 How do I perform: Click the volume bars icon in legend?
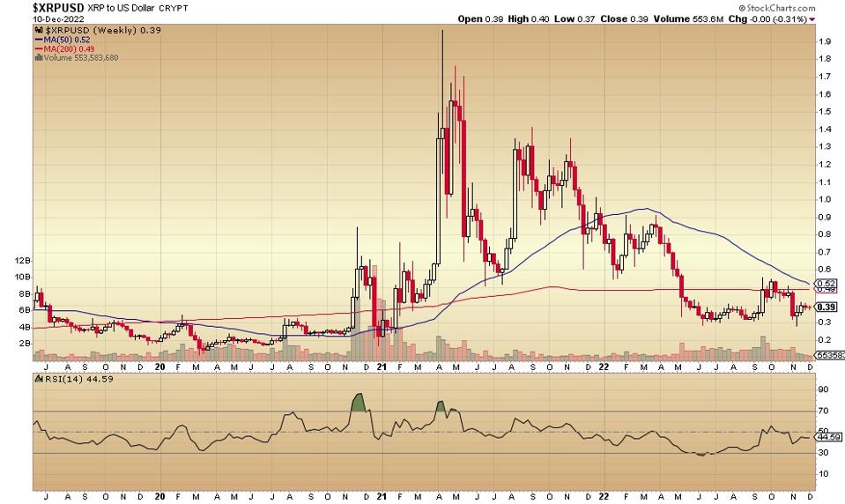pos(37,58)
